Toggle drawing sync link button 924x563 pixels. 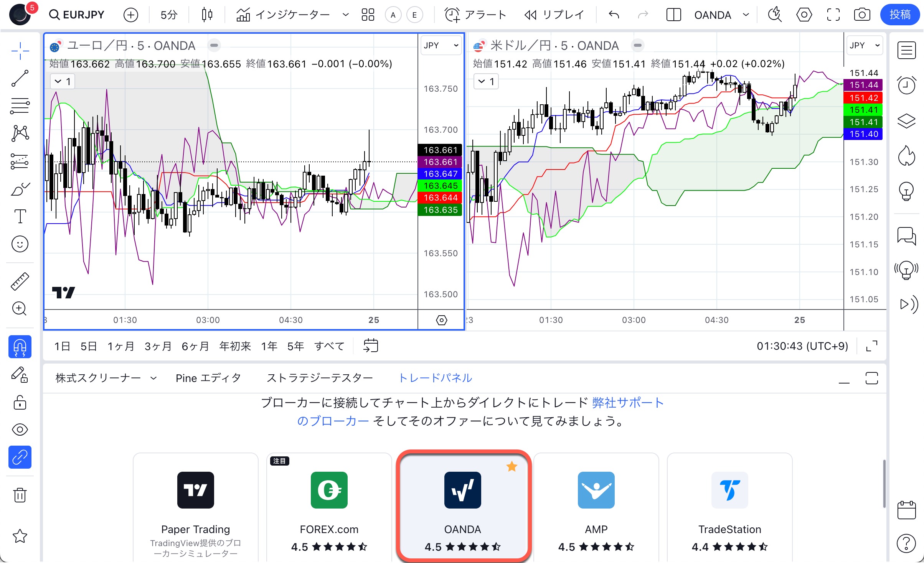pyautogui.click(x=20, y=457)
